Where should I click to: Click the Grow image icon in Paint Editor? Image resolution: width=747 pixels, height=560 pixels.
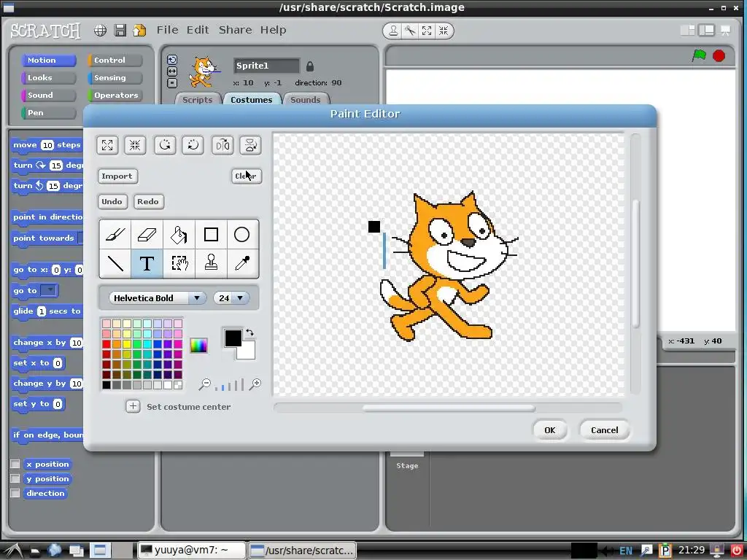click(107, 145)
